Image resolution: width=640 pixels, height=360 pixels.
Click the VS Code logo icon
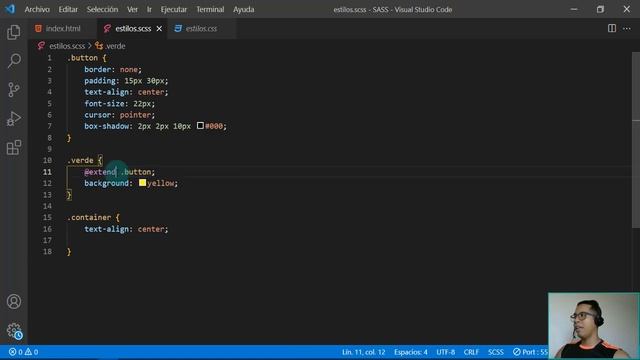click(10, 9)
